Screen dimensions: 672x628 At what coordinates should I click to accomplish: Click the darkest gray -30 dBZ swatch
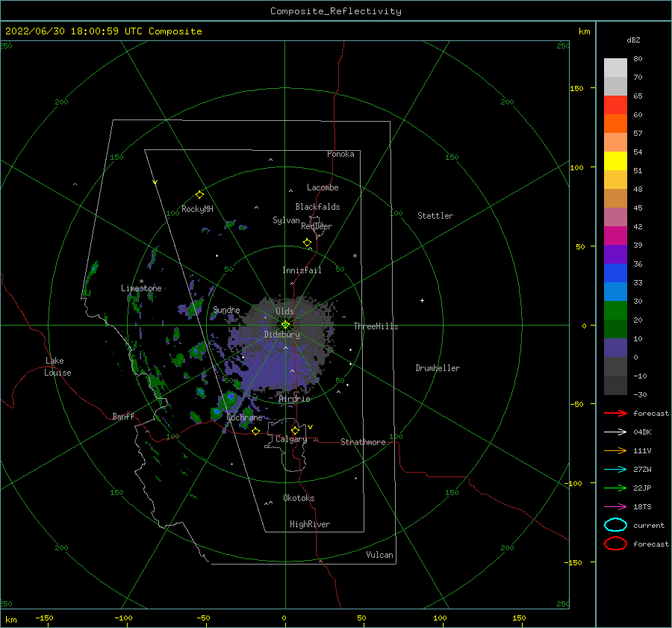[615, 385]
